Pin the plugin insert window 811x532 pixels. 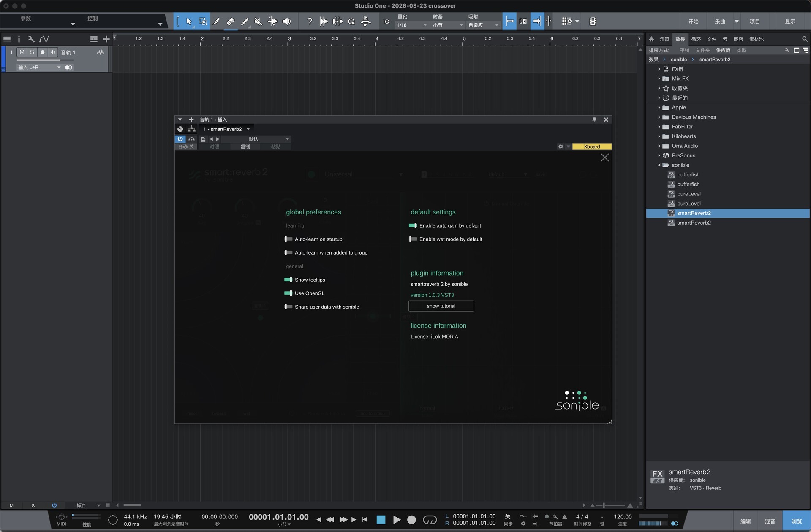594,120
